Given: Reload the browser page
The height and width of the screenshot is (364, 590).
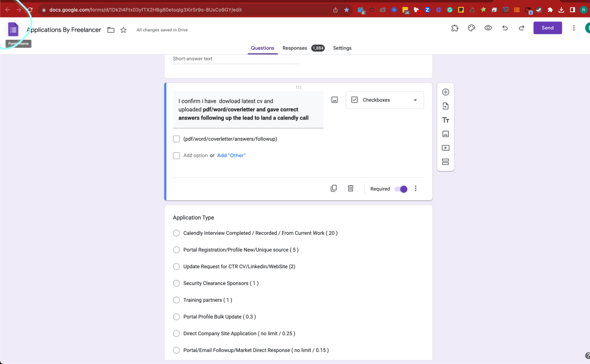Looking at the screenshot, I should (30, 10).
